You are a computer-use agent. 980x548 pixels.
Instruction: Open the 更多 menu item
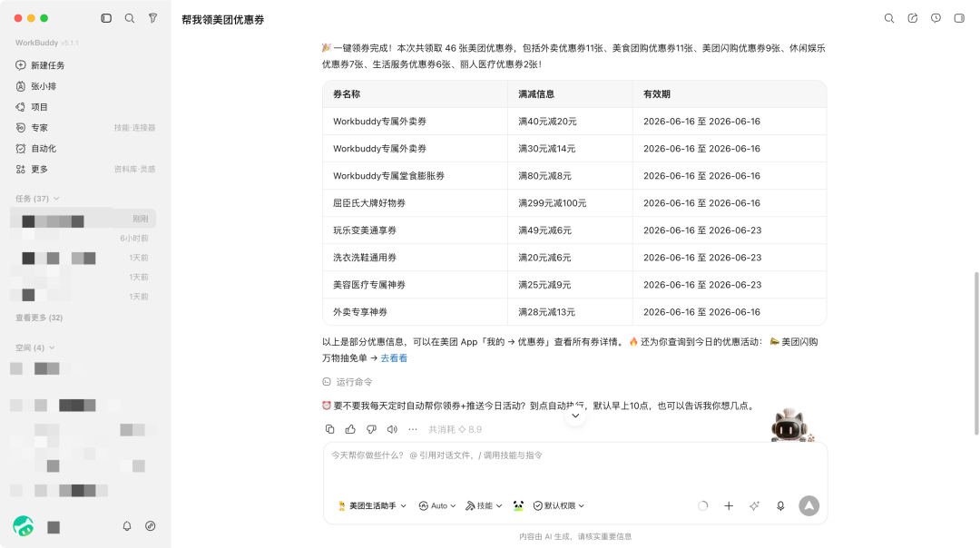[32, 169]
